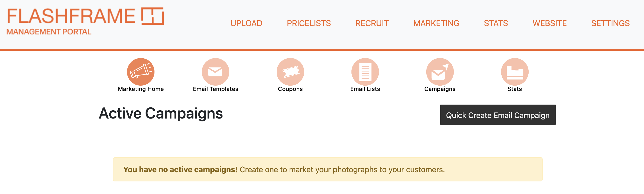Go to the PRICELISTS menu

(309, 23)
